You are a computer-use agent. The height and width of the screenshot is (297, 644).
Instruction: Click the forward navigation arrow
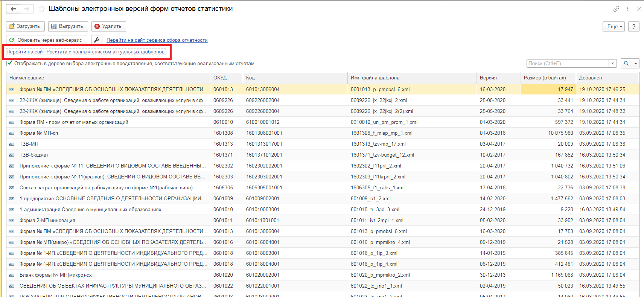tap(27, 9)
